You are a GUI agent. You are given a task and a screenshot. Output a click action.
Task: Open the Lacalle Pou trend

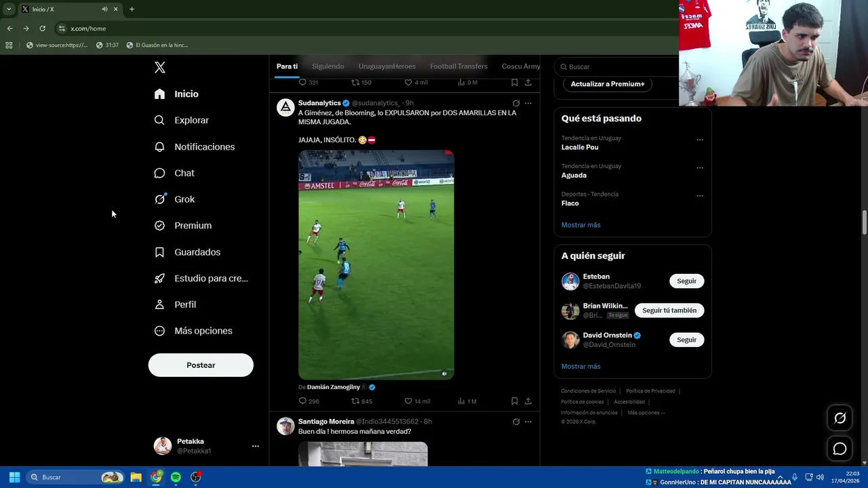(x=580, y=147)
